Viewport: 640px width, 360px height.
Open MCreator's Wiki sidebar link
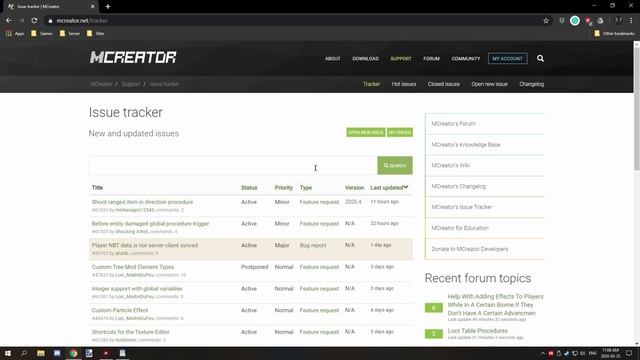click(x=451, y=165)
